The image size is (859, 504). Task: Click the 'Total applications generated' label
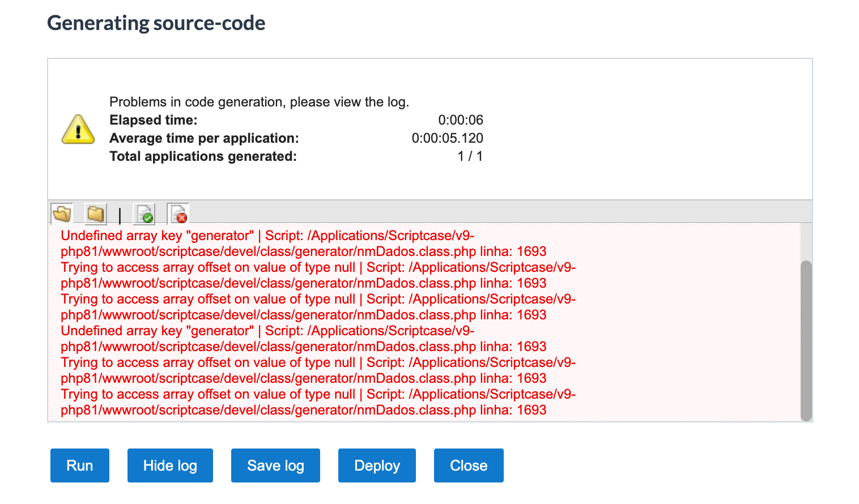point(203,156)
